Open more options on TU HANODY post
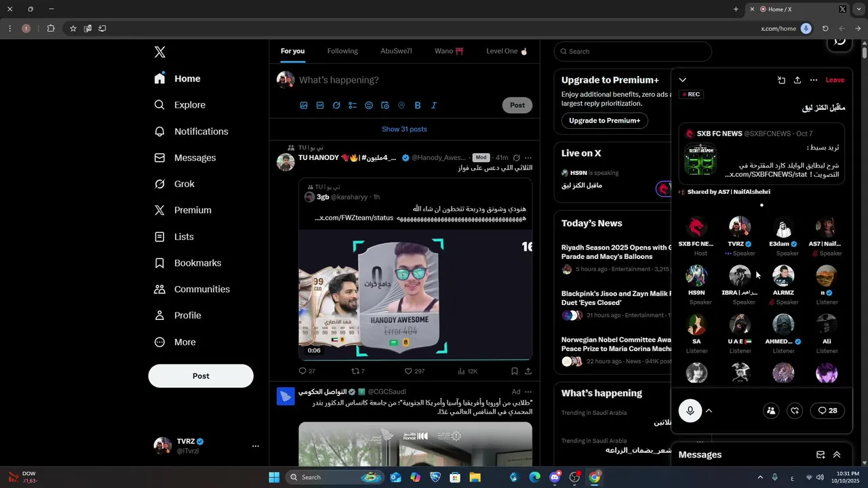Image resolution: width=868 pixels, height=488 pixels. 528,158
